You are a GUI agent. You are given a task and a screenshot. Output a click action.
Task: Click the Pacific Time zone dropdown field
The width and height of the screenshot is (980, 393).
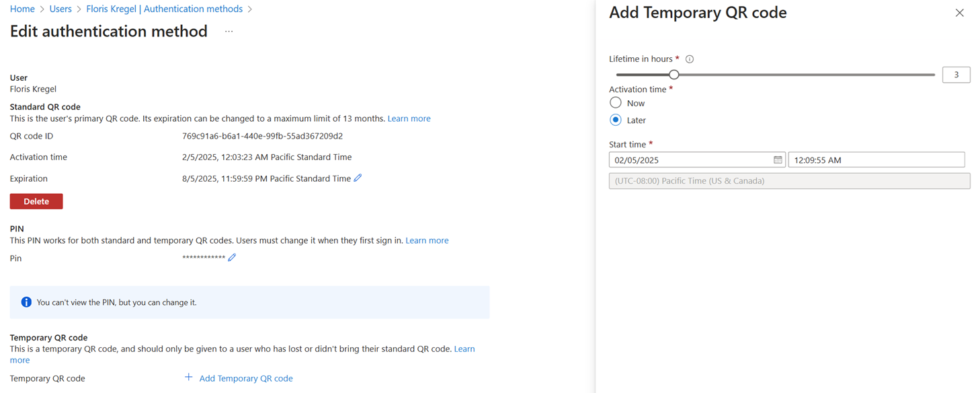pos(789,180)
